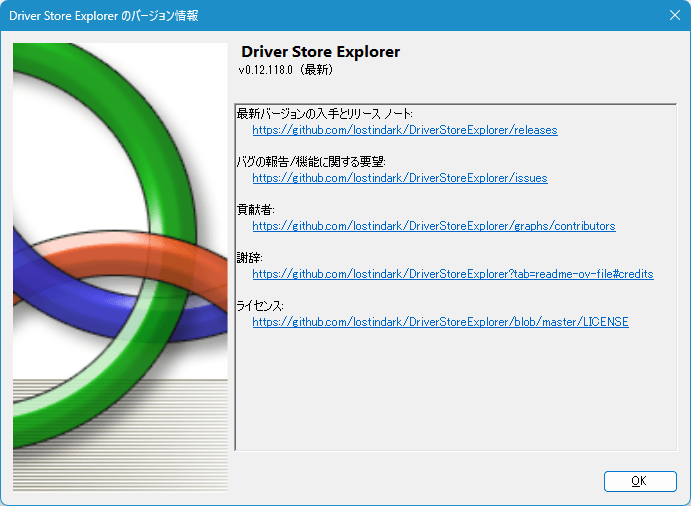Click the 貢献者 label
The height and width of the screenshot is (506, 691).
(255, 210)
